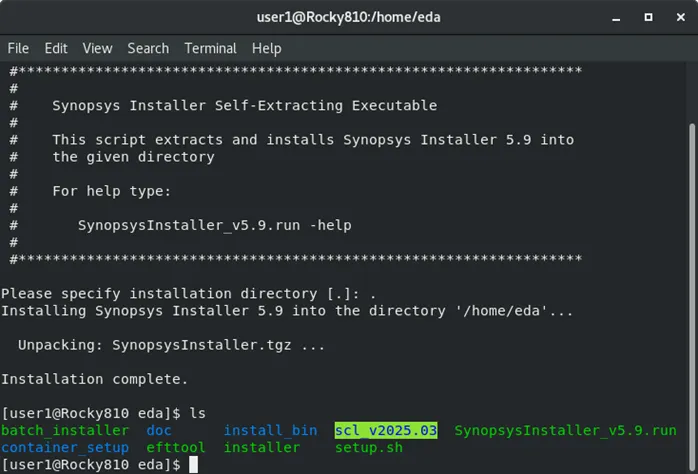Click the window title user1@Rocky810:/home/eda

(349, 17)
